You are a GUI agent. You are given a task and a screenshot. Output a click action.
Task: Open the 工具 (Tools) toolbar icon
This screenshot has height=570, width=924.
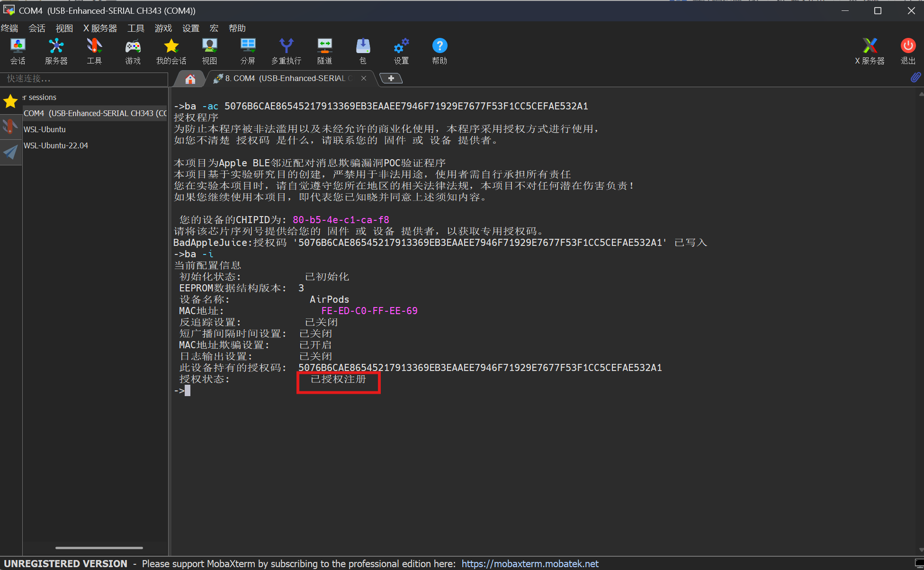pos(94,51)
